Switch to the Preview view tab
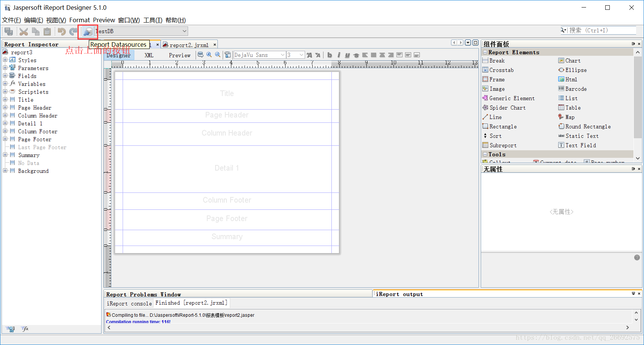This screenshot has height=345, width=644. 180,55
